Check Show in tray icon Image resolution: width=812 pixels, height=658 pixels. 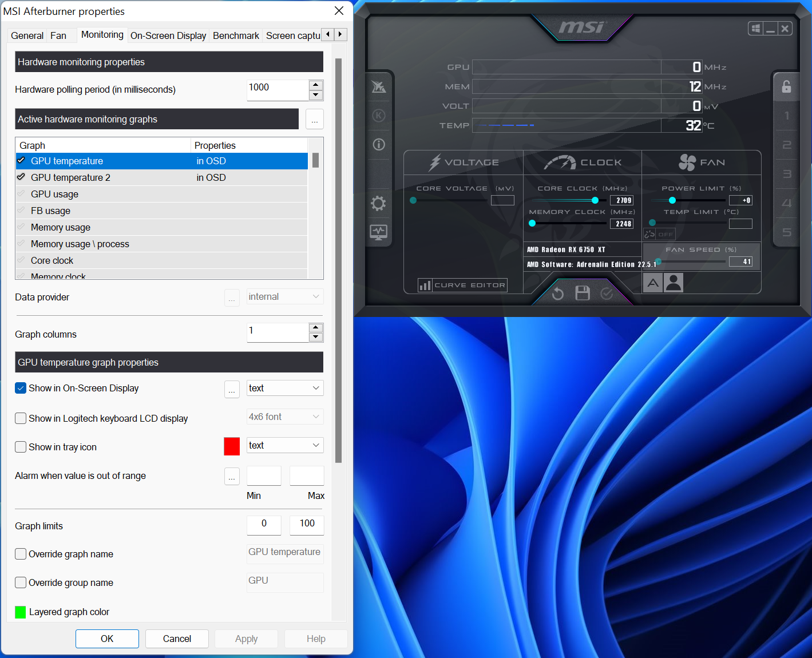tap(21, 447)
